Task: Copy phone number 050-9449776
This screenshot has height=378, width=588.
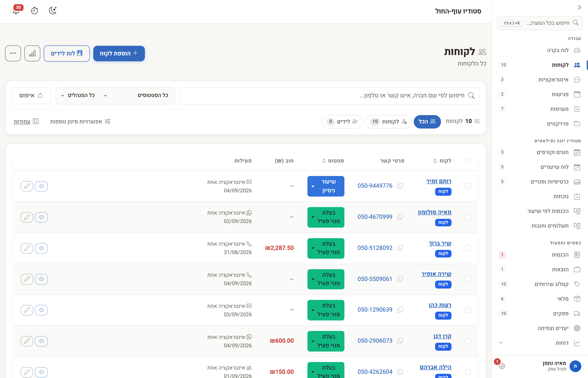Action: tap(400, 186)
